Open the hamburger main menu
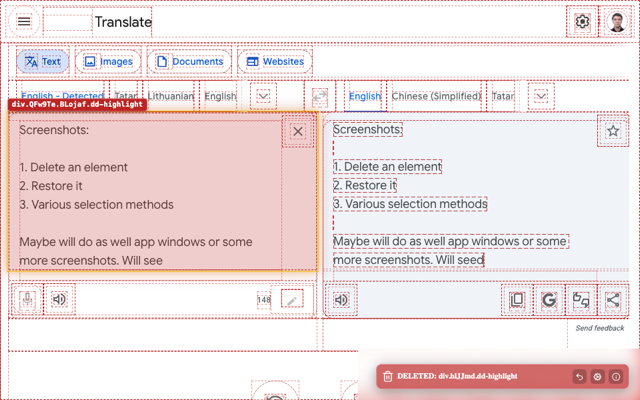The image size is (640, 400). (x=24, y=21)
